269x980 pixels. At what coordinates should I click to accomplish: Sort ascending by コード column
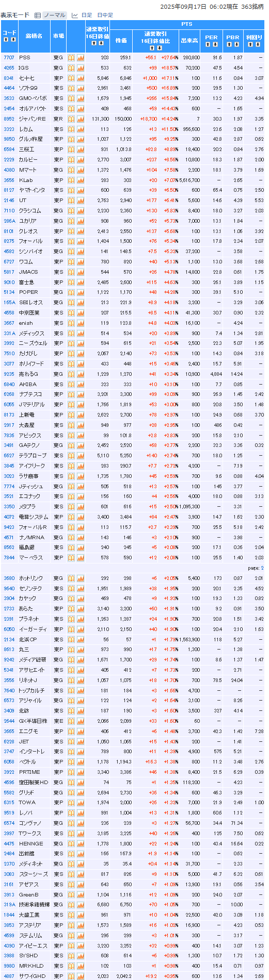[x=6, y=39]
